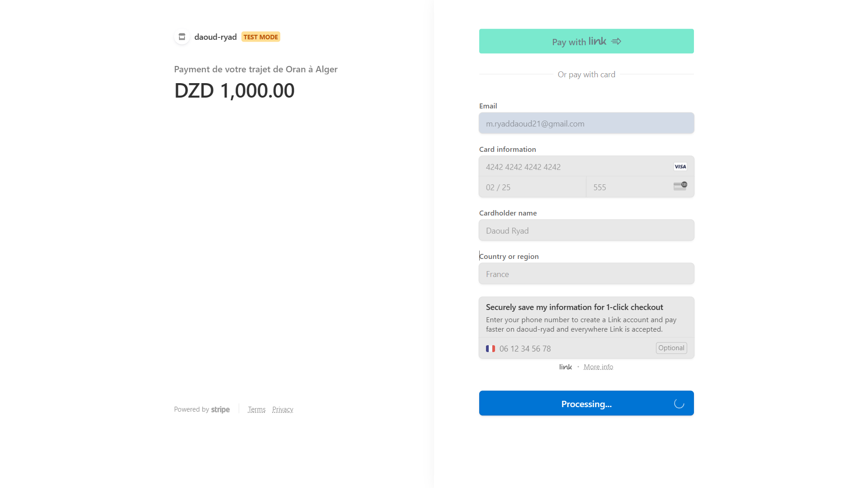Screen dimensions: 868x488
Task: Click the link logo above Processing button
Action: pos(565,366)
